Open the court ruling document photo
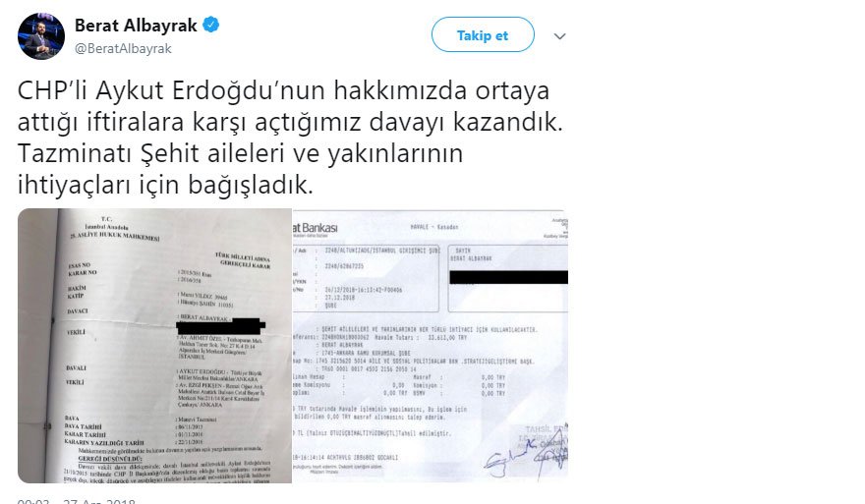 point(154,346)
